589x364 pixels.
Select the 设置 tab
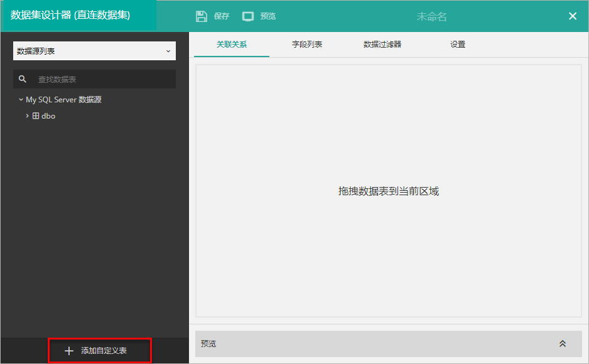click(458, 45)
